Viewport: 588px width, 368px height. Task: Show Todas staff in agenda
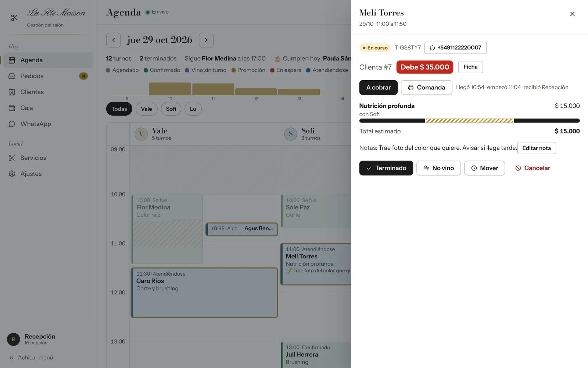pyautogui.click(x=119, y=109)
